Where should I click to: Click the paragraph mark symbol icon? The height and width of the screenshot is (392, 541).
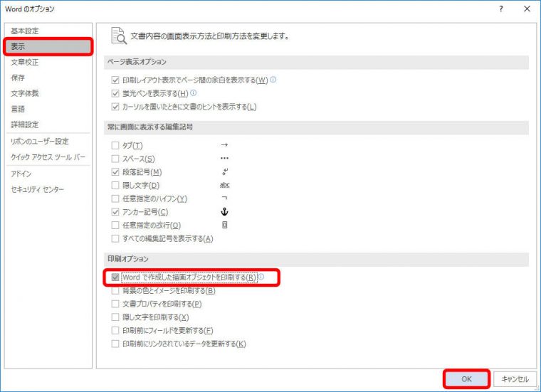[225, 171]
